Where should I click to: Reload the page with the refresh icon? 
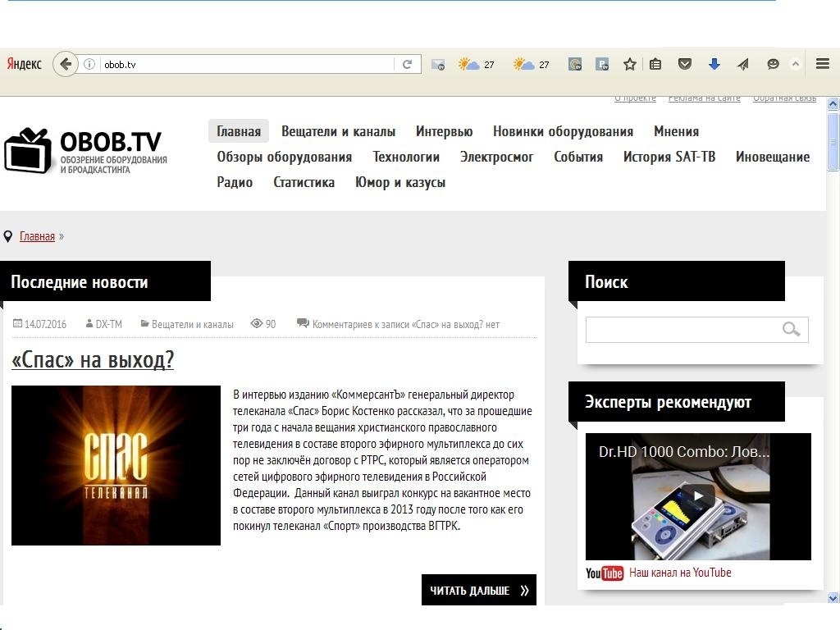pyautogui.click(x=407, y=64)
